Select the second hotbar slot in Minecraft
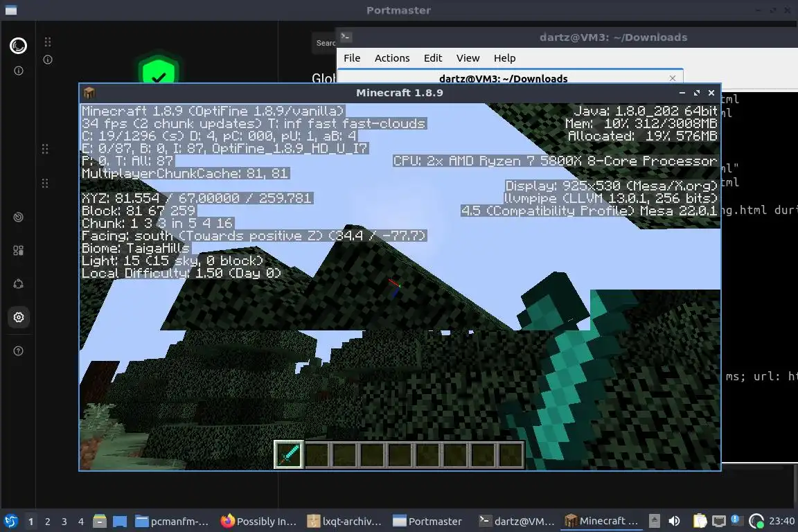The image size is (798, 532). click(x=317, y=454)
